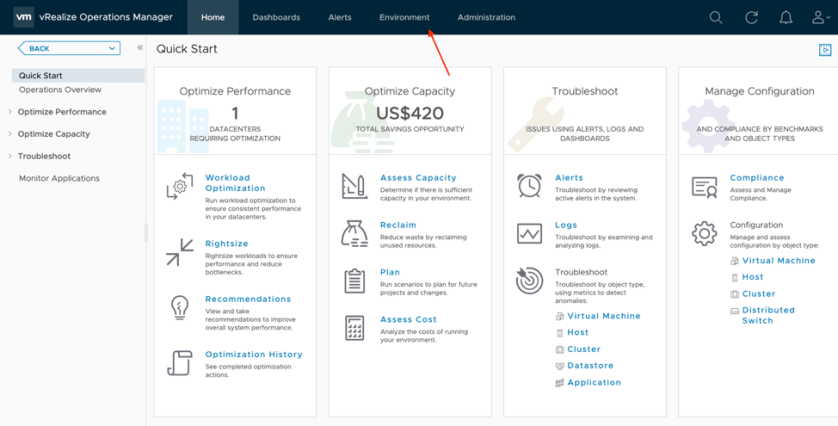Expand the Troubleshoot sidebar section
This screenshot has height=426, width=838.
point(10,156)
